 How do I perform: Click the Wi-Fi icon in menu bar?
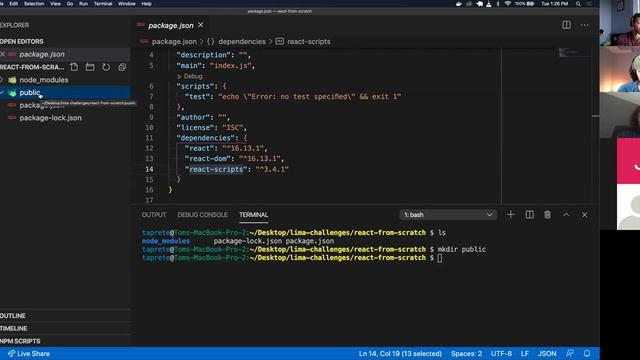coord(508,4)
